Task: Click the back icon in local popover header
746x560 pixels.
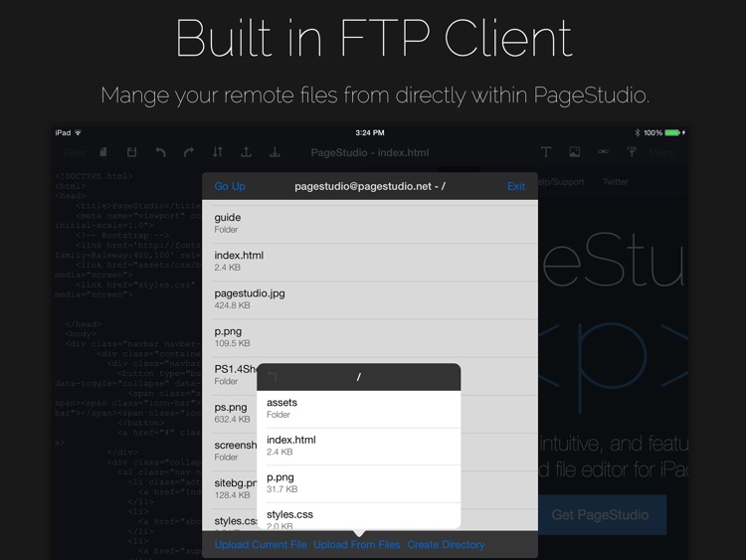Action: [273, 377]
